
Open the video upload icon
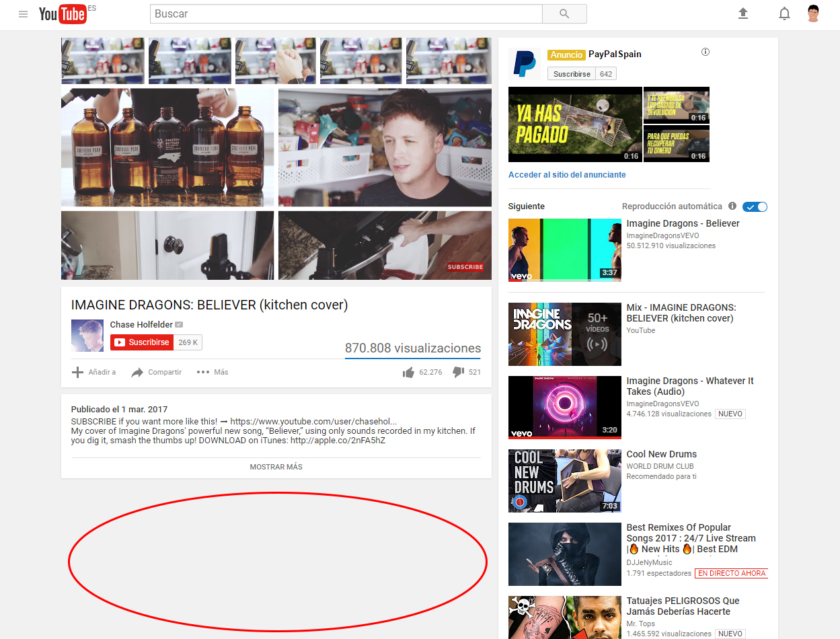coord(743,13)
